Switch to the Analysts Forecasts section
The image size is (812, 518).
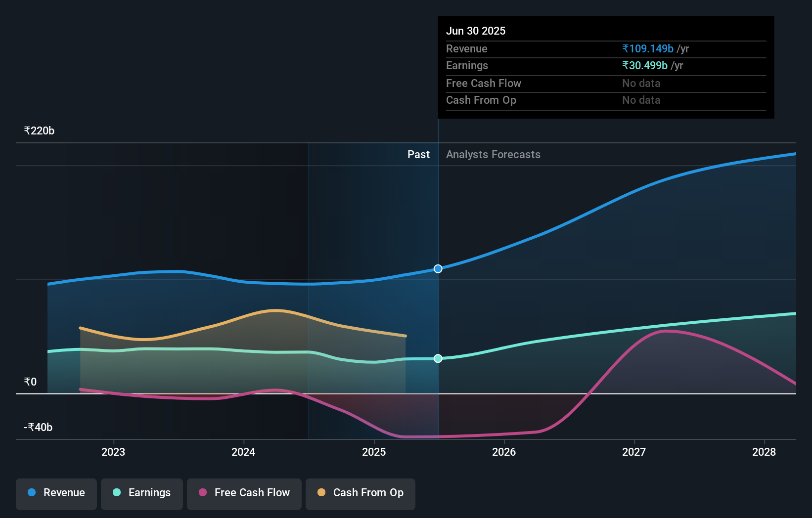493,154
